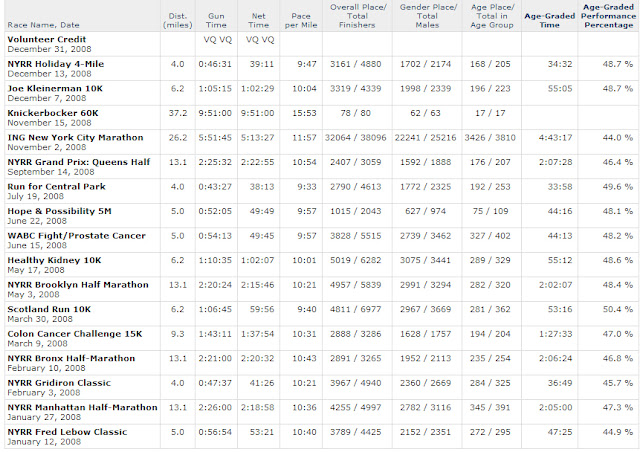Select age place 3426 / 3810

[x=490, y=138]
